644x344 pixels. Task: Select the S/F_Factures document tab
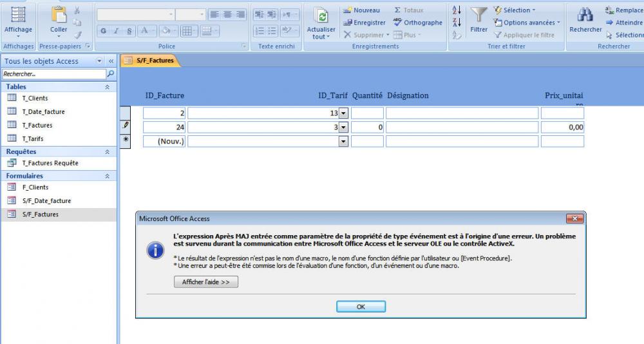tap(150, 61)
